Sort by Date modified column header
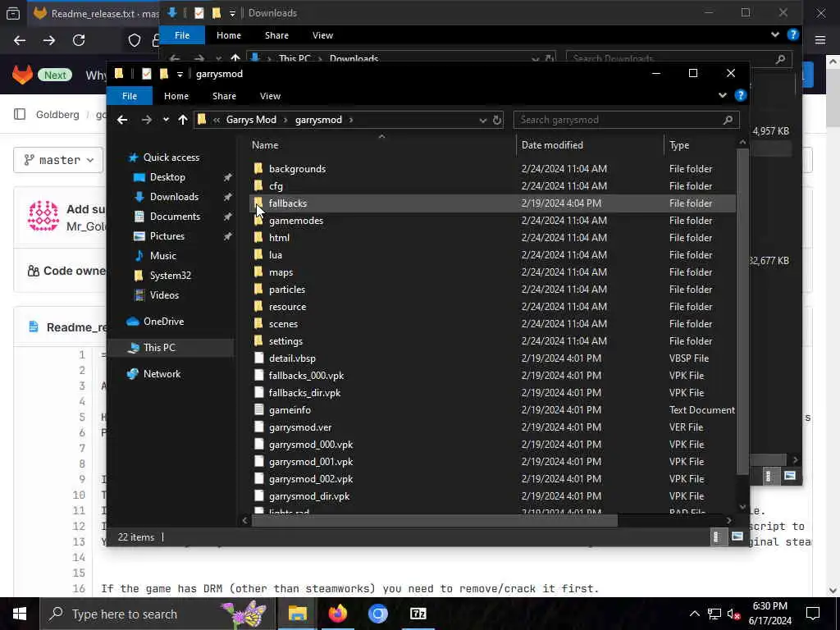840x630 pixels. click(552, 145)
